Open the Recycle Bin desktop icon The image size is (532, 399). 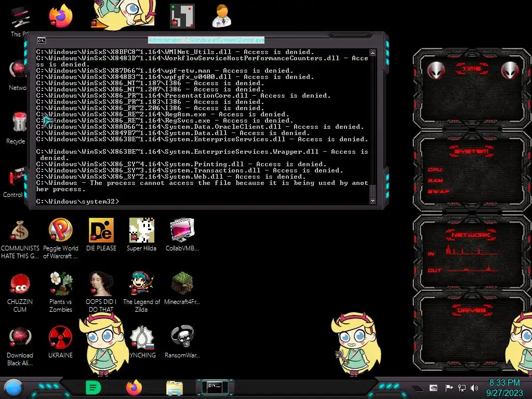17,128
